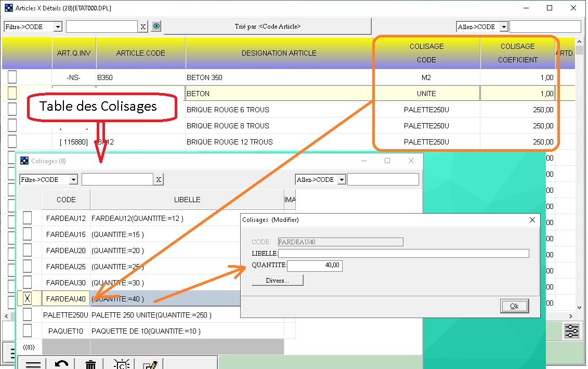Open the sliders settings icon at bottom right
This screenshot has width=588, height=369.
(x=571, y=331)
